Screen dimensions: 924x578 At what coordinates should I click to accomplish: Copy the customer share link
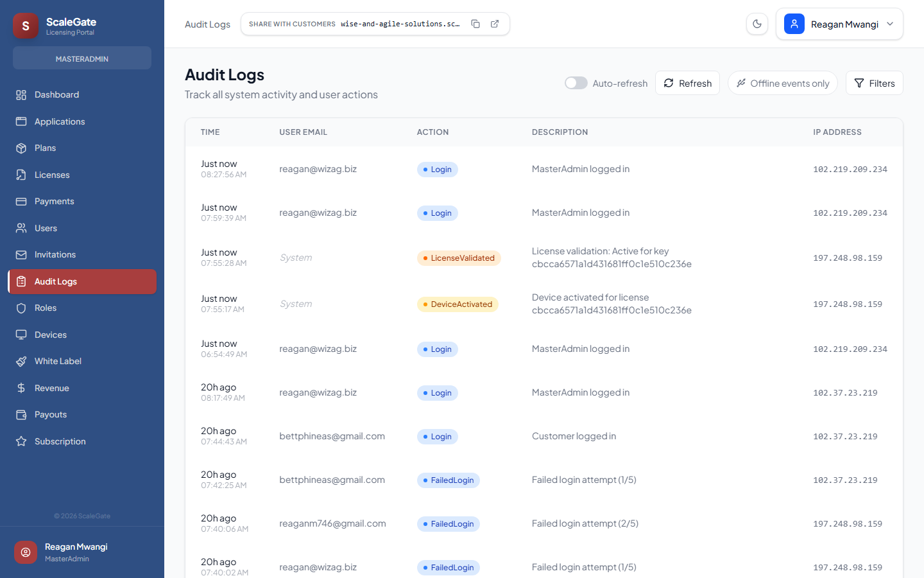(475, 24)
